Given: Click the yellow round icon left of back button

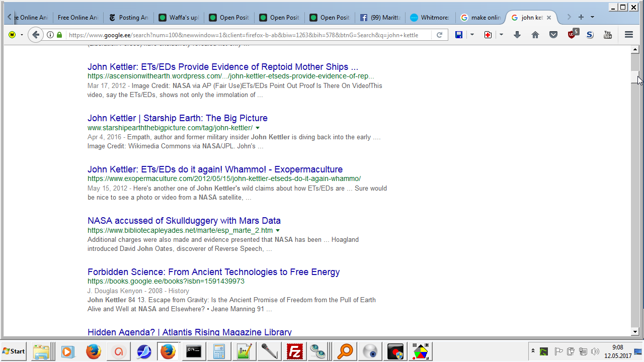Looking at the screenshot, I should [12, 35].
